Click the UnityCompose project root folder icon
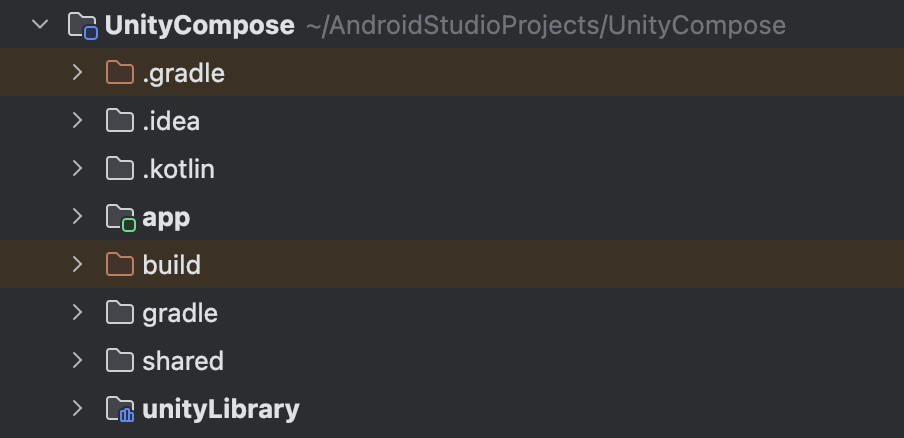 (x=82, y=25)
